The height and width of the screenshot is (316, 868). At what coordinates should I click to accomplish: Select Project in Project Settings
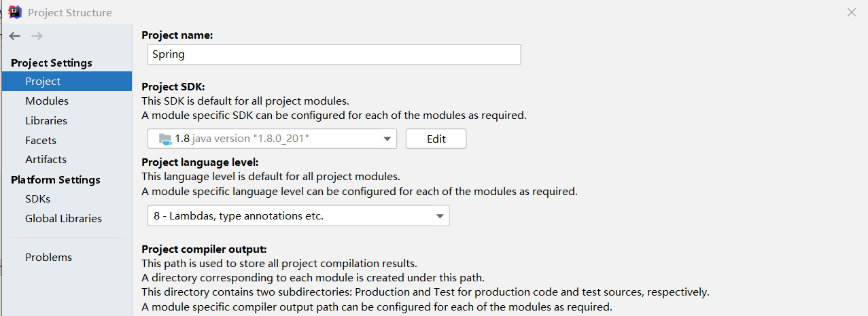coord(43,82)
